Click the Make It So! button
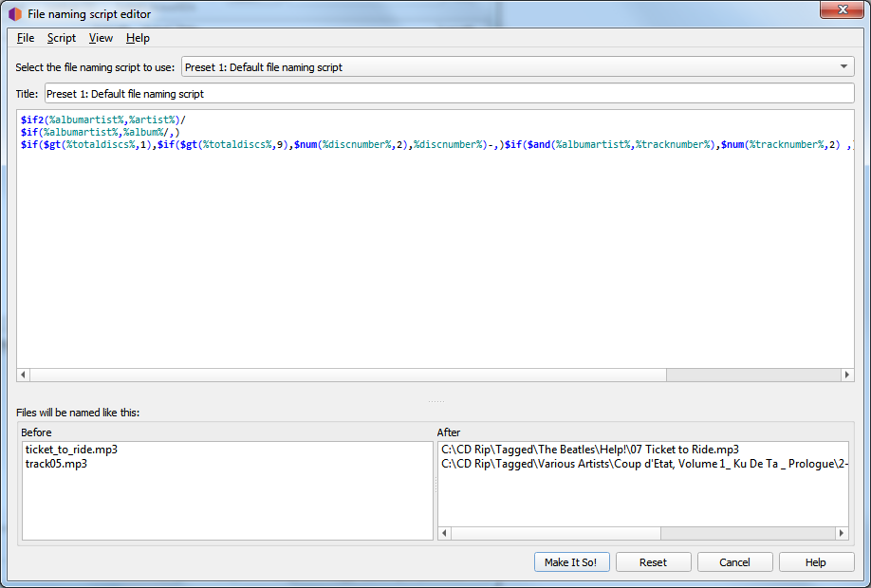The height and width of the screenshot is (588, 871). (x=571, y=562)
